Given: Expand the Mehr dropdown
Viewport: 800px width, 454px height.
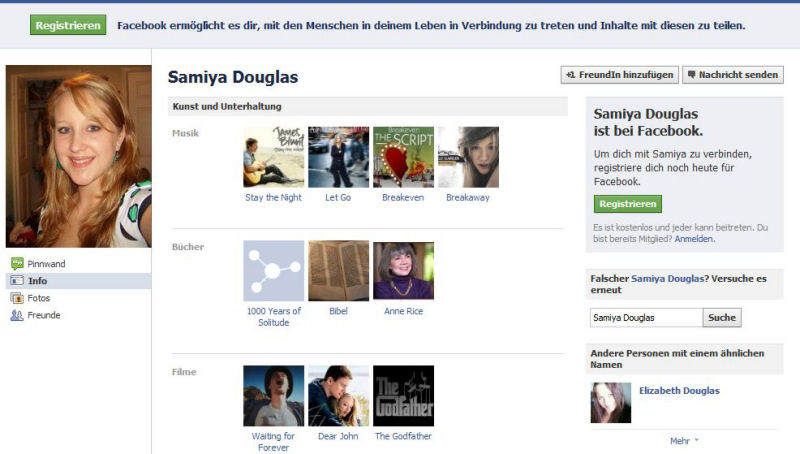Looking at the screenshot, I should (684, 441).
